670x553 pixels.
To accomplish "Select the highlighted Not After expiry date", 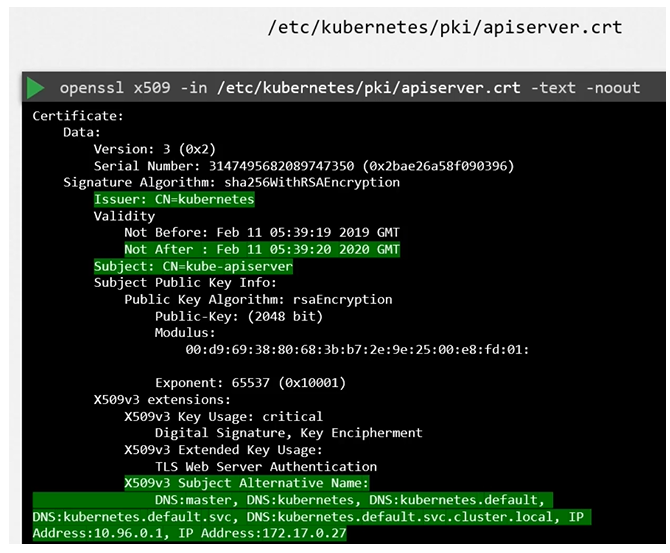I will pyautogui.click(x=261, y=250).
